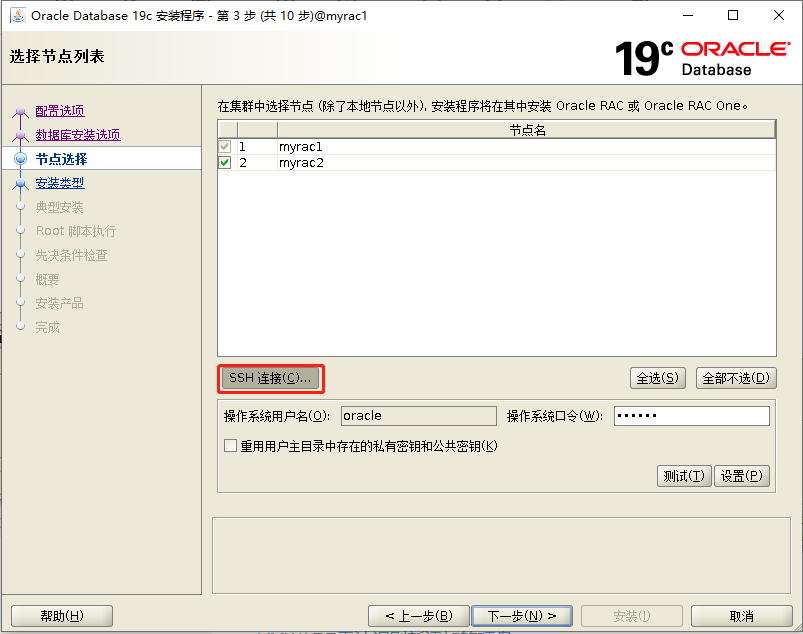
Task: Focus the 操作系统口令 password field
Action: (692, 416)
